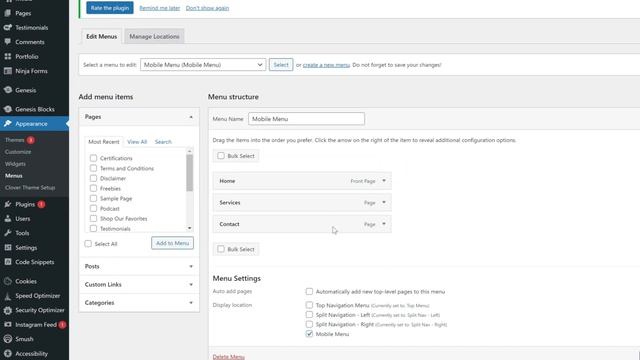Image resolution: width=640 pixels, height=360 pixels.
Task: Click the pages list scrollbar thumb
Action: [189, 173]
